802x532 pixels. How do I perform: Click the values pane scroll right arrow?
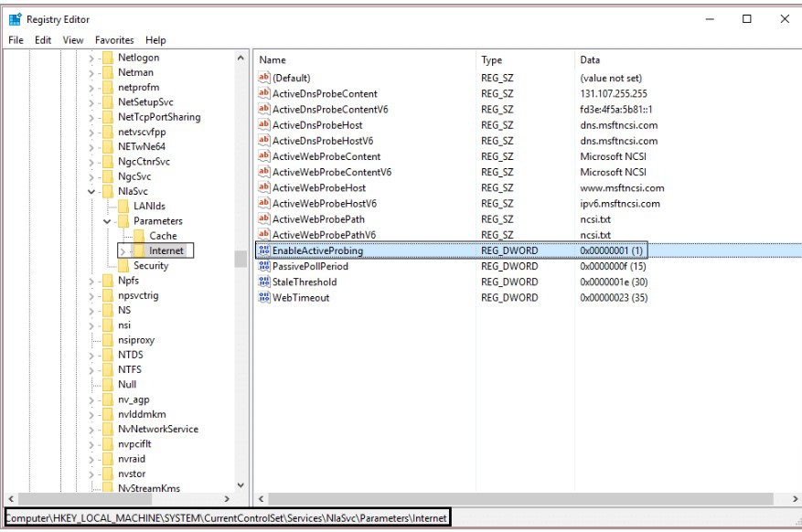coord(795,499)
